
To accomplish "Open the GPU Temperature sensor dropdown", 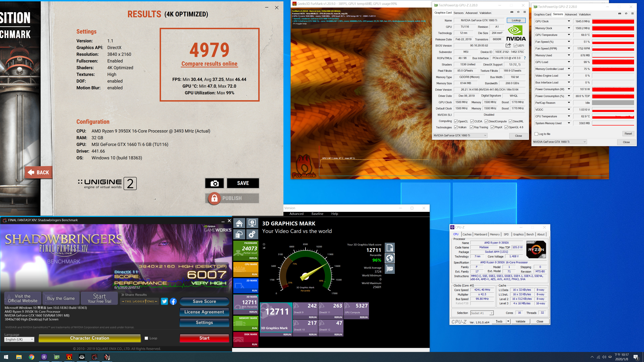I will click(569, 35).
